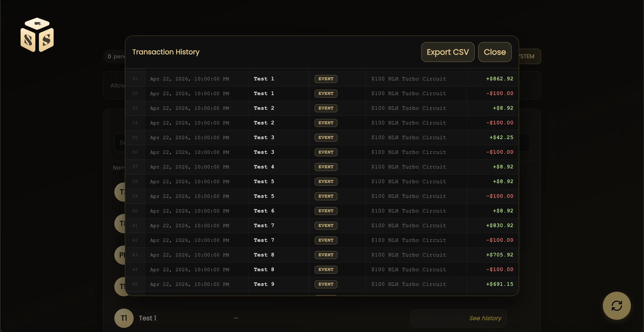
Task: Open See history for Test 1 behind dialog
Action: [x=485, y=318]
